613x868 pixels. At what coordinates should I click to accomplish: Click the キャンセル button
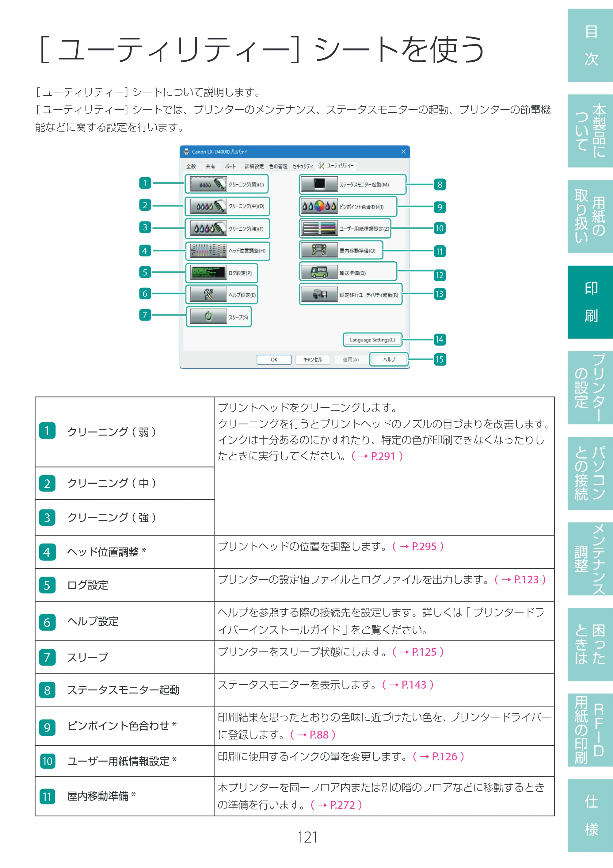[x=312, y=359]
